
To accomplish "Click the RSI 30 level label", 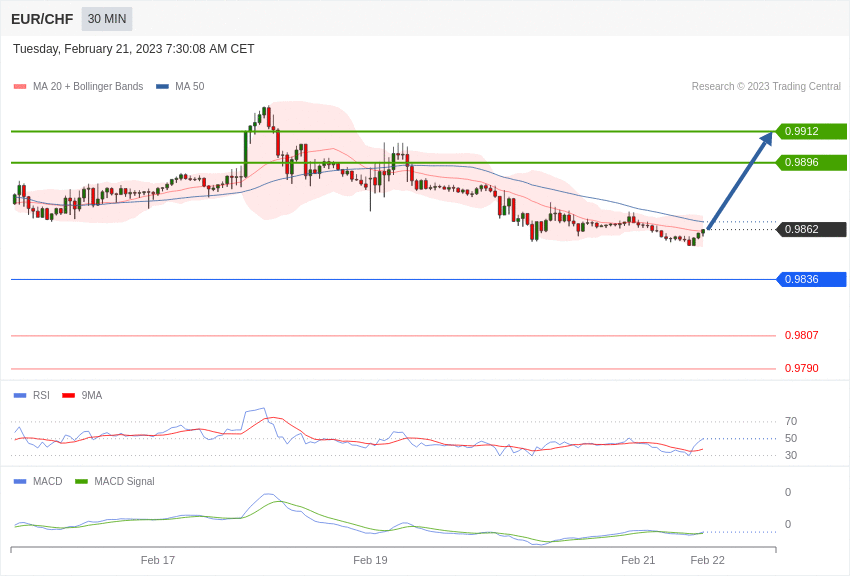I will (x=791, y=456).
